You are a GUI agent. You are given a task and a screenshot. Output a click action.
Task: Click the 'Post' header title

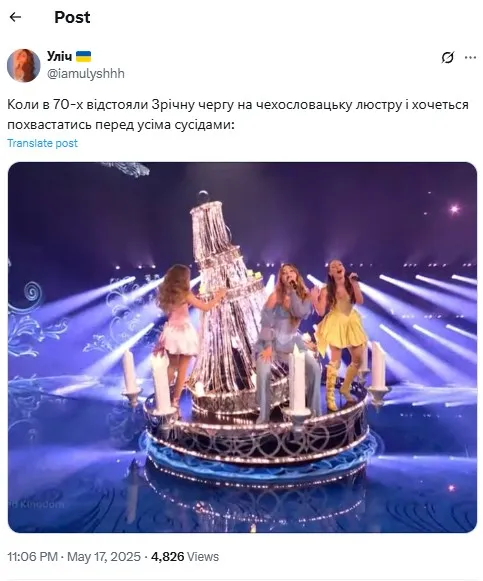coord(72,17)
